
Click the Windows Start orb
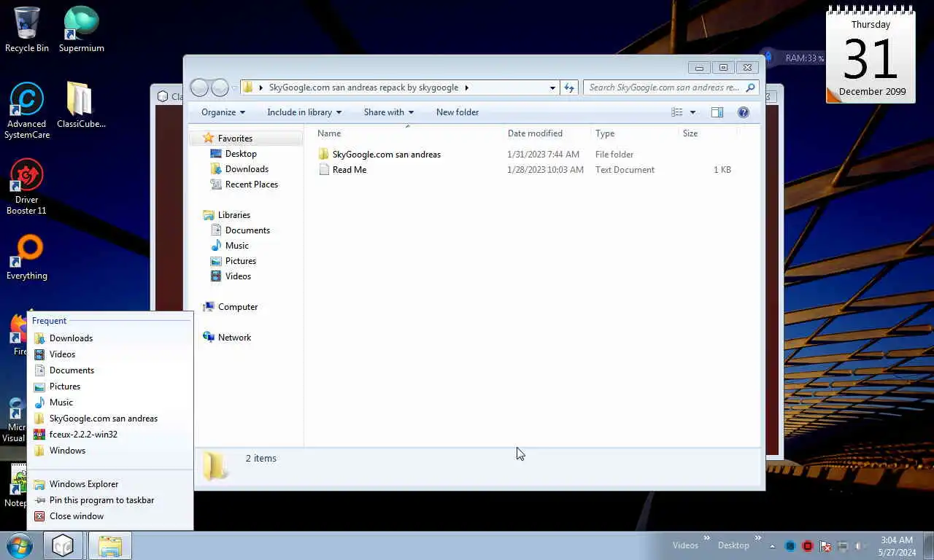coord(19,545)
